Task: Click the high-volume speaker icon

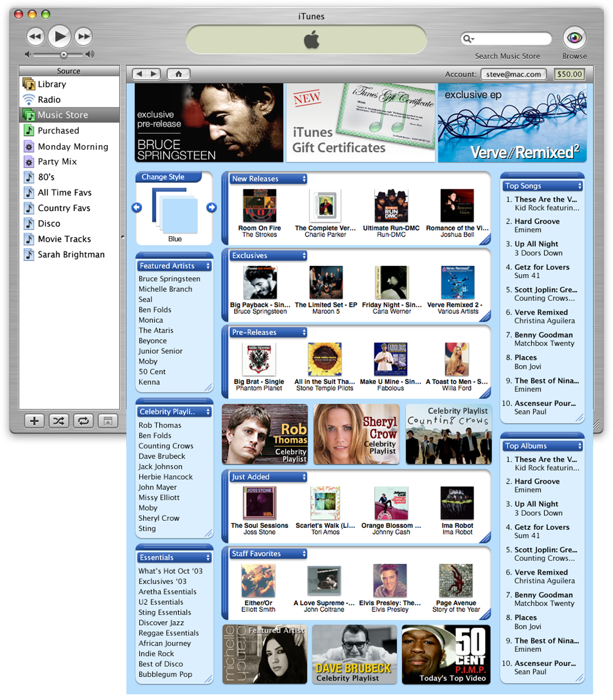Action: point(90,55)
